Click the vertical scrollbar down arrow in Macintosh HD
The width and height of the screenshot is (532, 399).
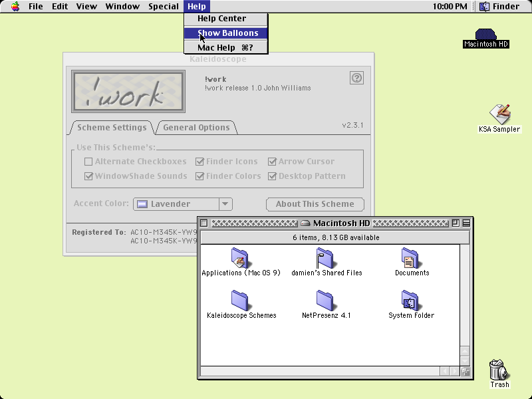(x=465, y=361)
